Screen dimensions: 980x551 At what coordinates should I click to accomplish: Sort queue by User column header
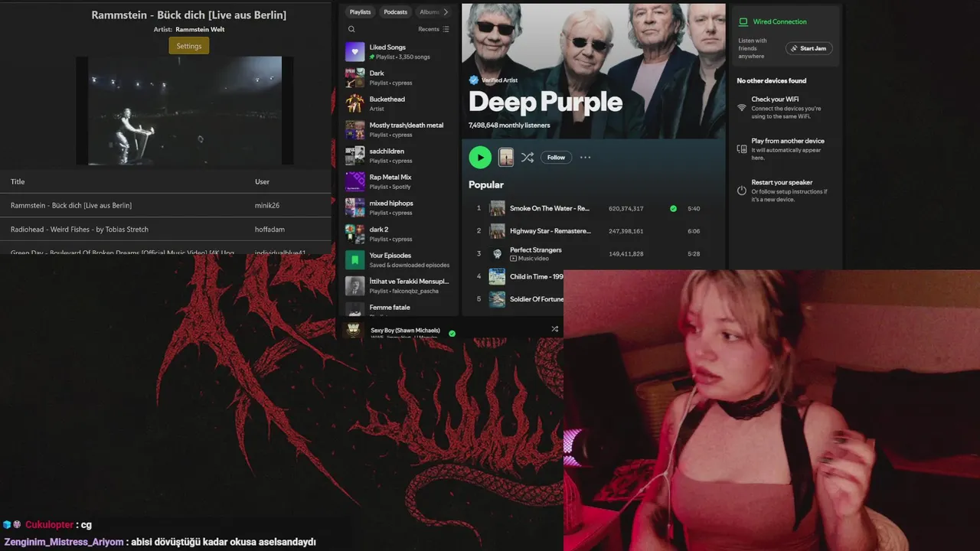(262, 182)
